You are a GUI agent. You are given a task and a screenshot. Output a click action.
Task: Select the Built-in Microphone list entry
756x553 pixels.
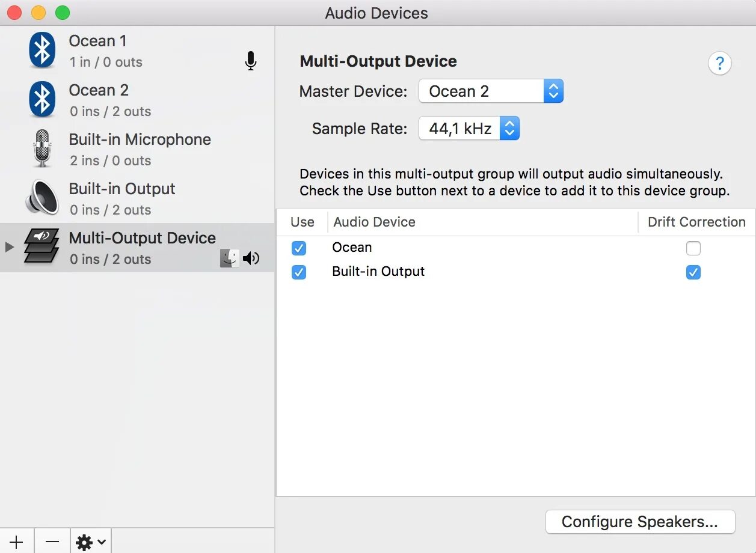click(x=137, y=149)
